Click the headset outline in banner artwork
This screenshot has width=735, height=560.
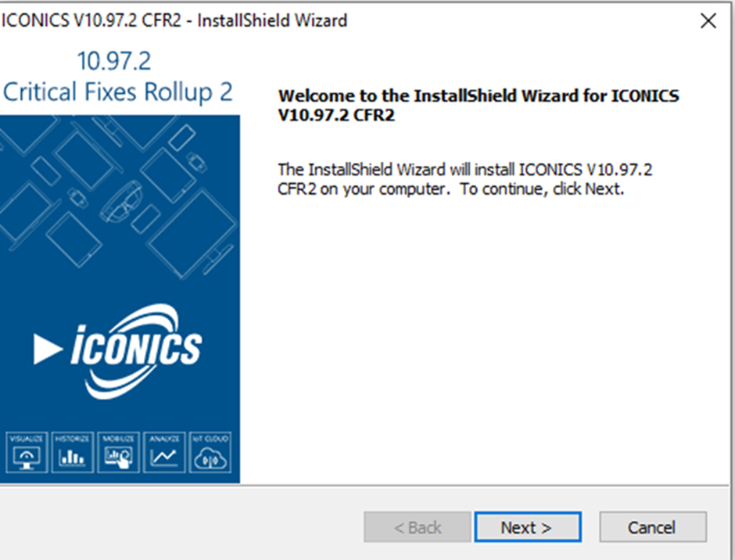click(x=120, y=203)
